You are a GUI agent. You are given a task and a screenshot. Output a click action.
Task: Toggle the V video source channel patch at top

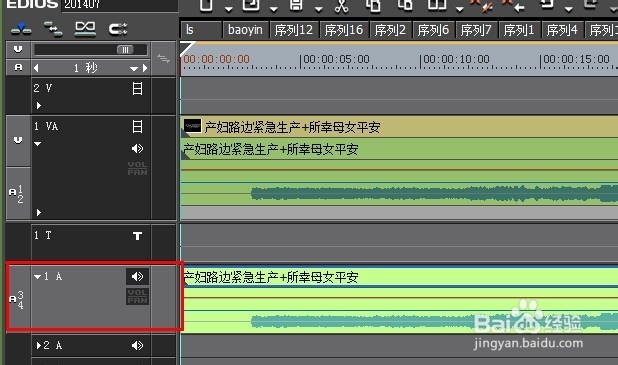point(18,49)
